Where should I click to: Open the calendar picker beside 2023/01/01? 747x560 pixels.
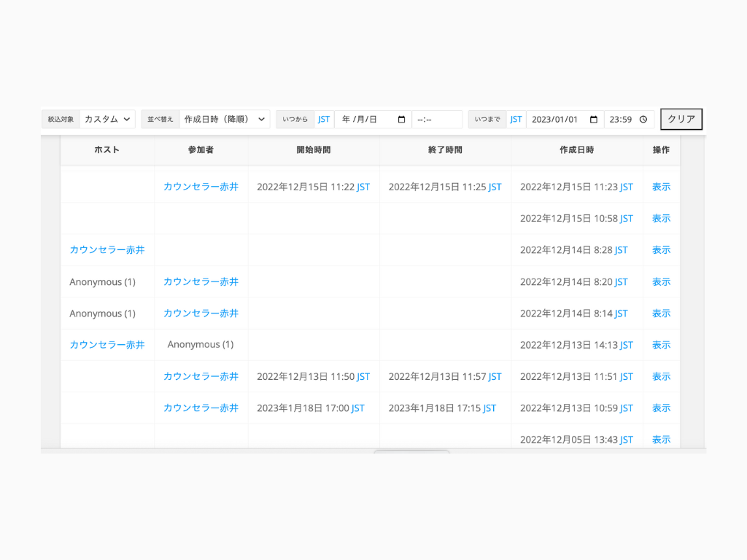coord(592,120)
